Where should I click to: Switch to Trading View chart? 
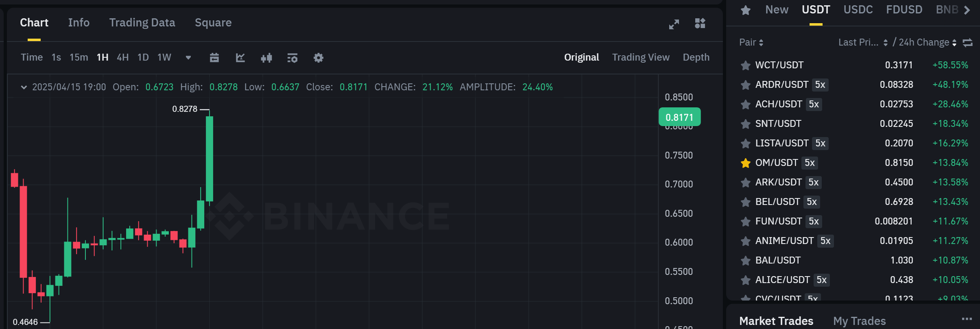click(x=641, y=57)
